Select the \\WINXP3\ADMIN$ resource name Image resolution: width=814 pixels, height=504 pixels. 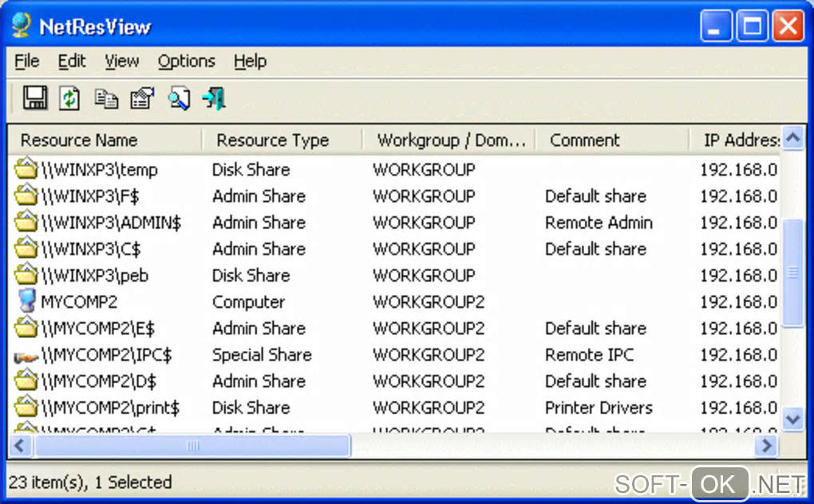[111, 222]
